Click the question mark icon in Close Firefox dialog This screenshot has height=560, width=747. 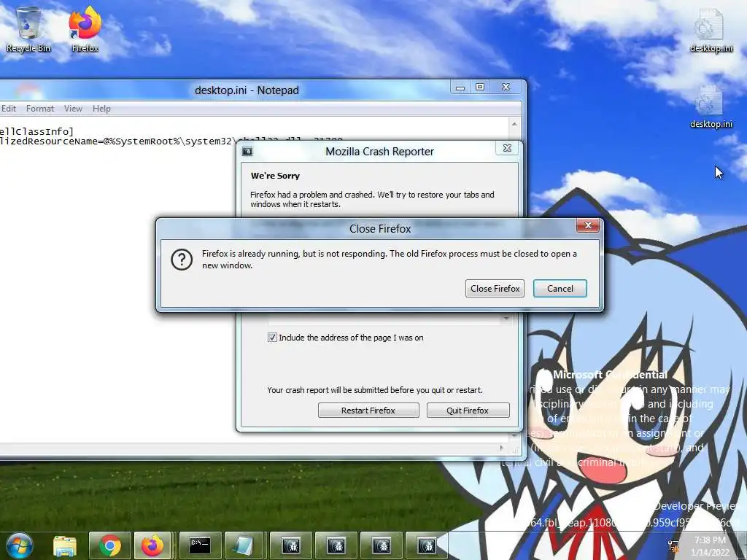pyautogui.click(x=182, y=260)
